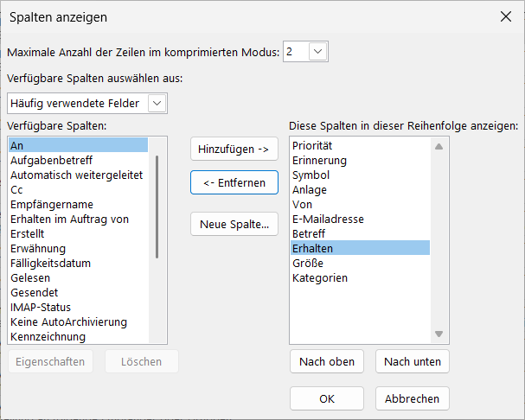Click the Hinzufügen button
Screen dimensions: 525x420
click(234, 150)
